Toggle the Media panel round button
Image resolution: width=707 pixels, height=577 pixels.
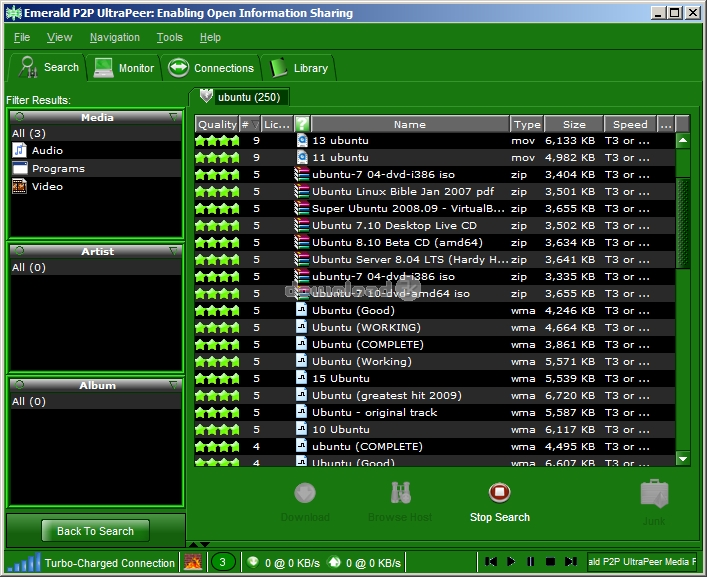point(19,117)
